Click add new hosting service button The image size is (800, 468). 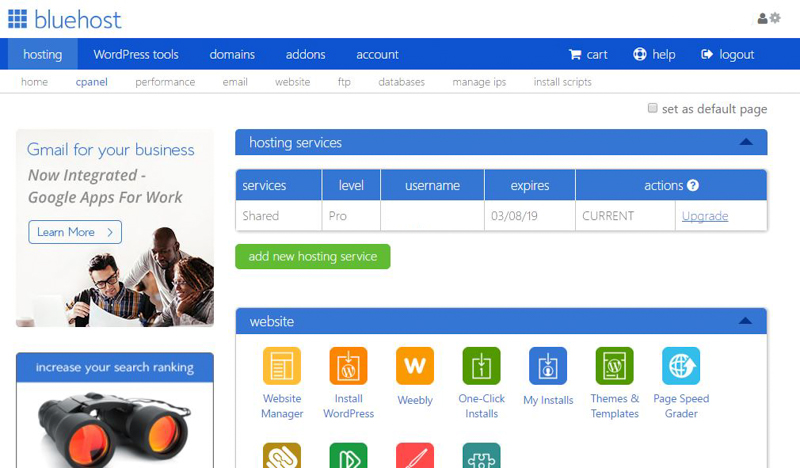coord(313,256)
